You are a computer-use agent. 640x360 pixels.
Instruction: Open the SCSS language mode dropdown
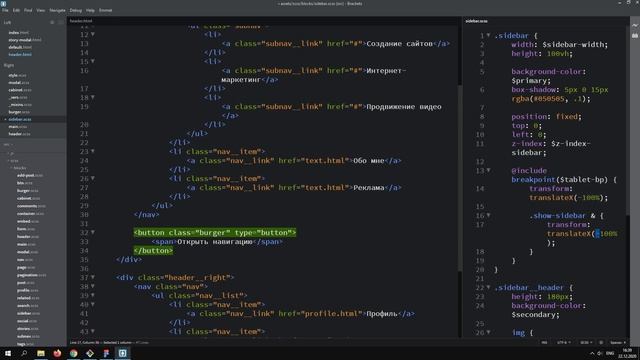pos(586,342)
